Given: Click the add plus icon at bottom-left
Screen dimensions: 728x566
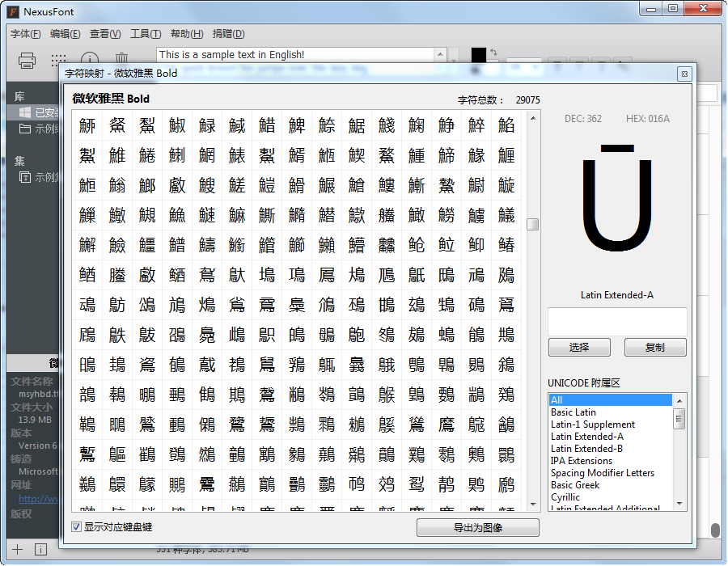Looking at the screenshot, I should (18, 549).
